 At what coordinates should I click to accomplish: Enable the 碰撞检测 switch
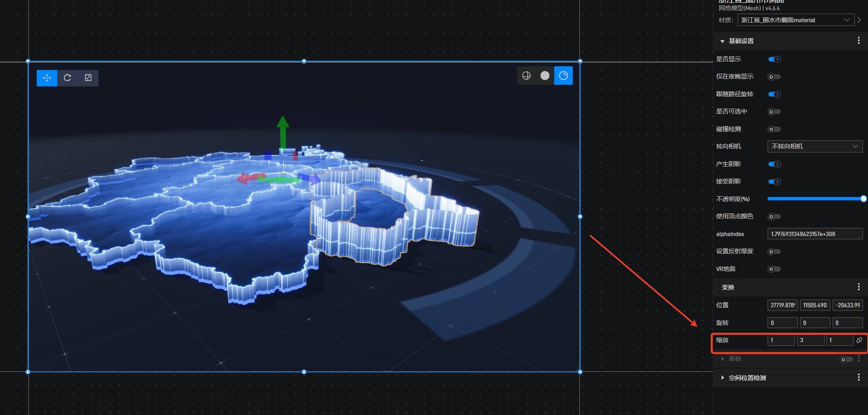774,129
